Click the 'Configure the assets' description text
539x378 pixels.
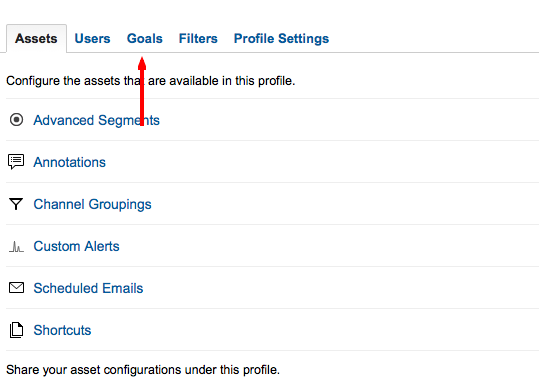[151, 81]
